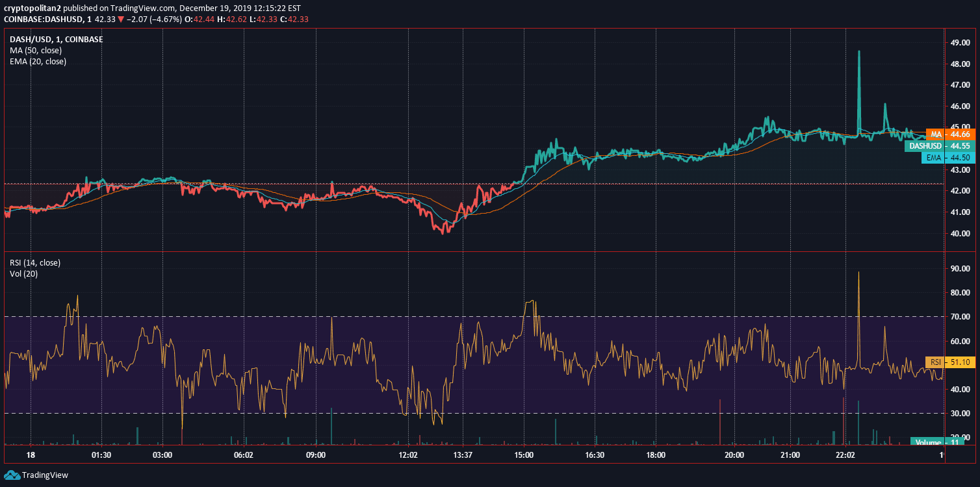
Task: Click the 49.00 price axis label
Action: pyautogui.click(x=961, y=43)
